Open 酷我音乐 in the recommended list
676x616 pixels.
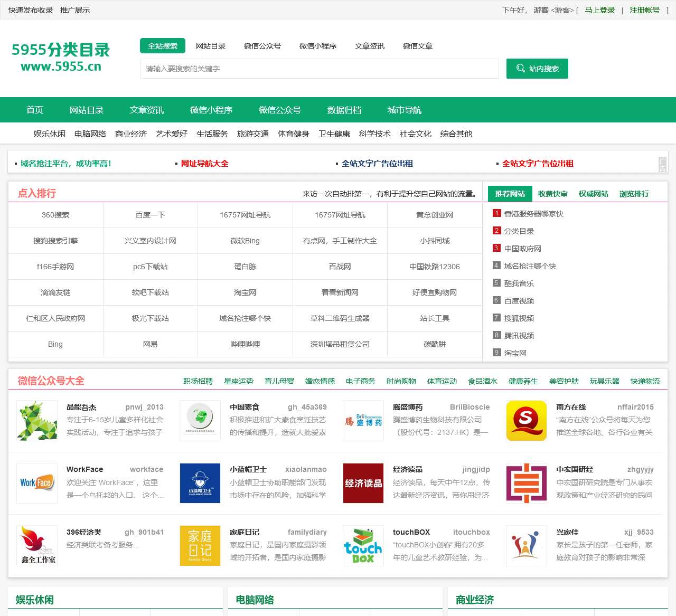(519, 283)
